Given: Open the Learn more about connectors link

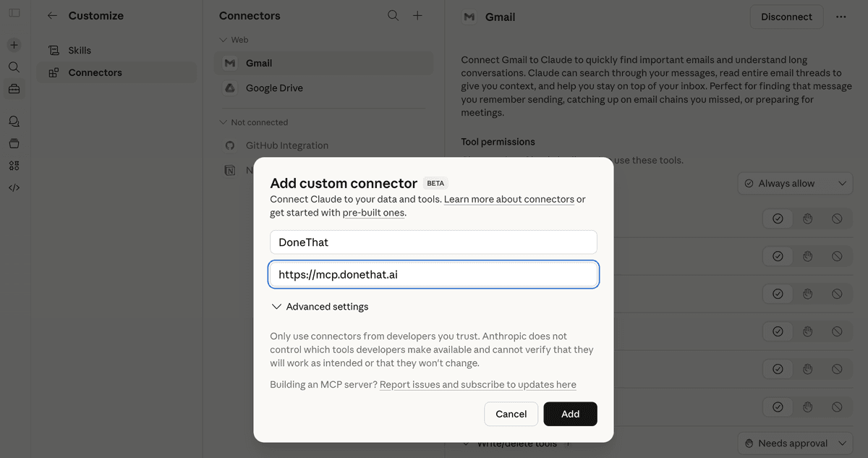Looking at the screenshot, I should [509, 198].
